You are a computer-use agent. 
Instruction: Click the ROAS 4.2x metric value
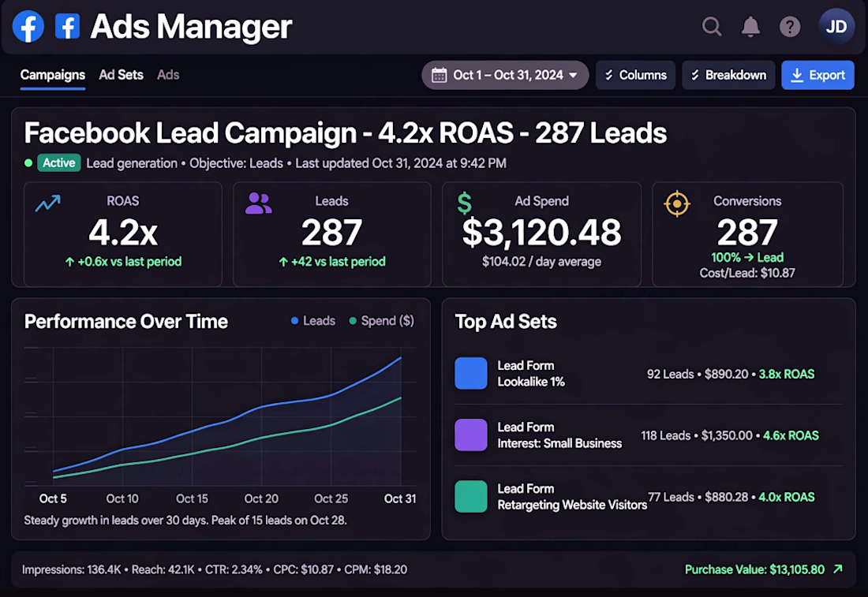(123, 233)
